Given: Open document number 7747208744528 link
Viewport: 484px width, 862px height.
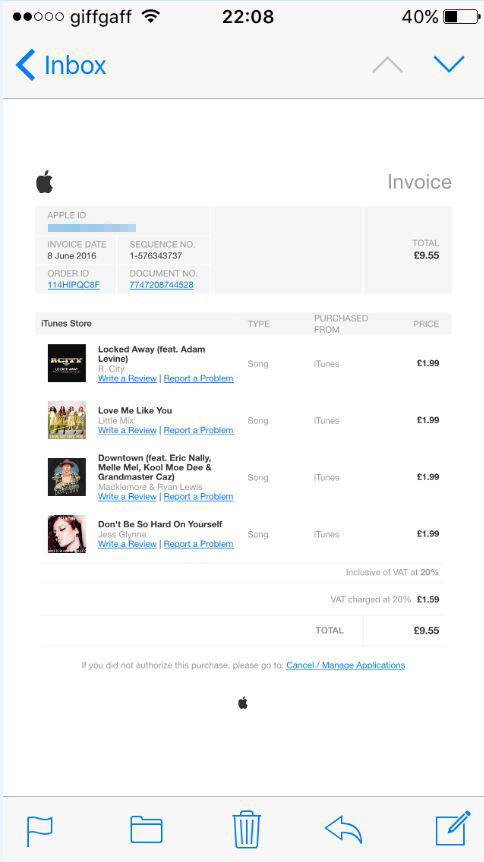Looking at the screenshot, I should pyautogui.click(x=161, y=285).
